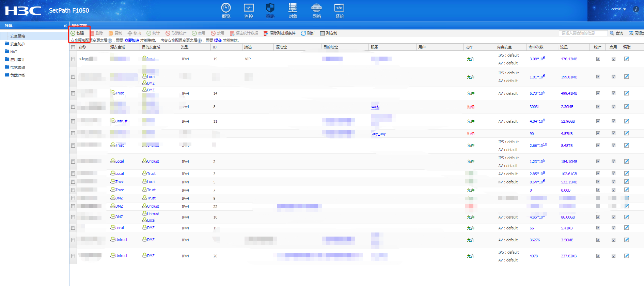644x286 pixels.
Task: Expand the NAT folder in navigation
Action: tap(11, 52)
